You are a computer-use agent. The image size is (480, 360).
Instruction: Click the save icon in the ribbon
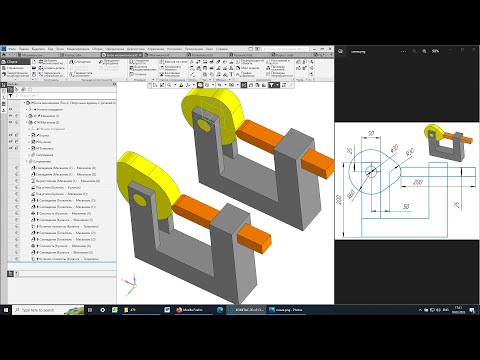(34, 74)
